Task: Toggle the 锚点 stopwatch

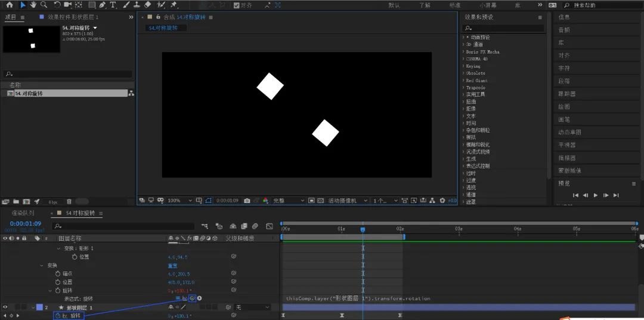Action: pyautogui.click(x=58, y=273)
